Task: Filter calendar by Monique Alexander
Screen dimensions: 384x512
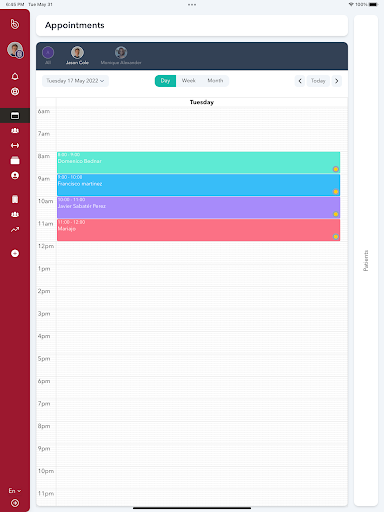Action: point(121,56)
